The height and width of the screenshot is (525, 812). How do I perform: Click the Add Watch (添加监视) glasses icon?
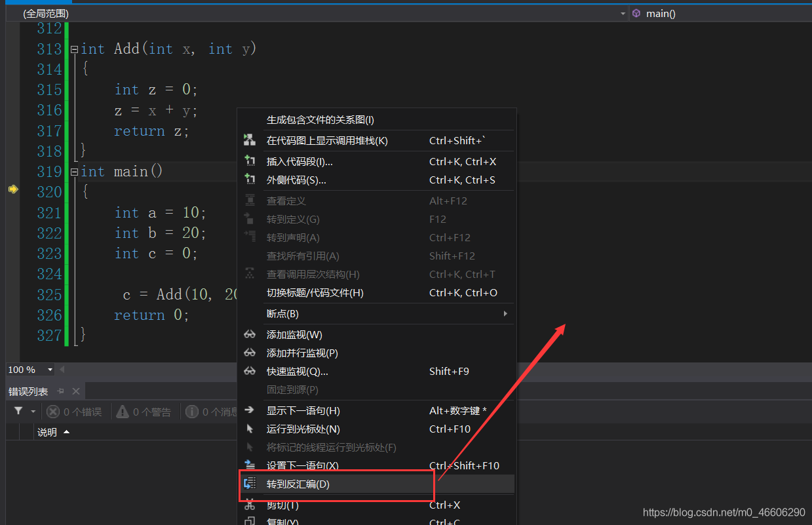pyautogui.click(x=250, y=334)
